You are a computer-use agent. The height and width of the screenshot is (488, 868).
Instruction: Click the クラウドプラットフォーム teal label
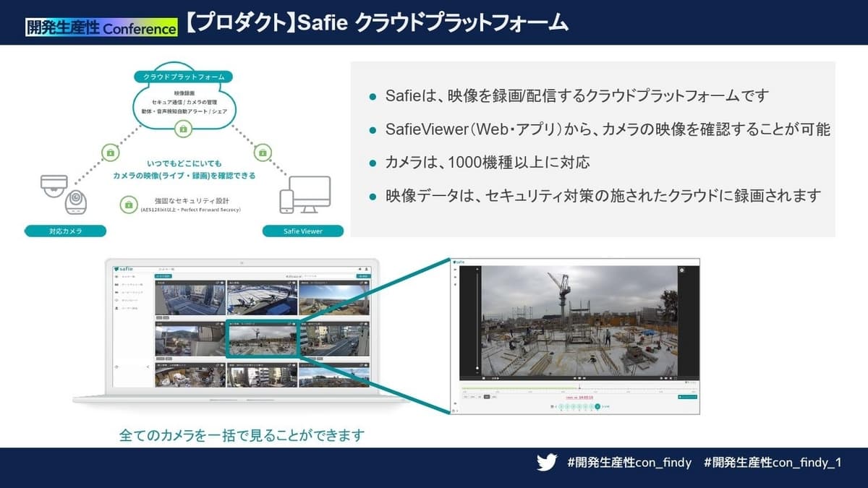point(184,77)
